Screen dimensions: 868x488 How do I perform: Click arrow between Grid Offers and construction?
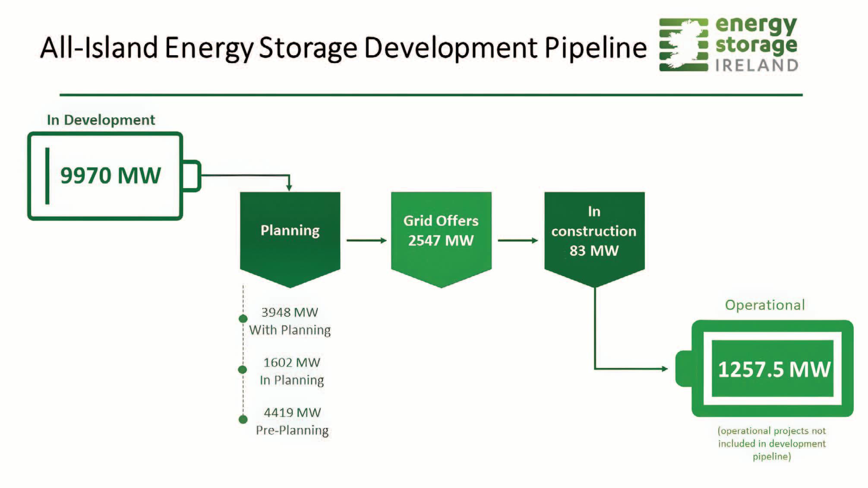coord(518,240)
